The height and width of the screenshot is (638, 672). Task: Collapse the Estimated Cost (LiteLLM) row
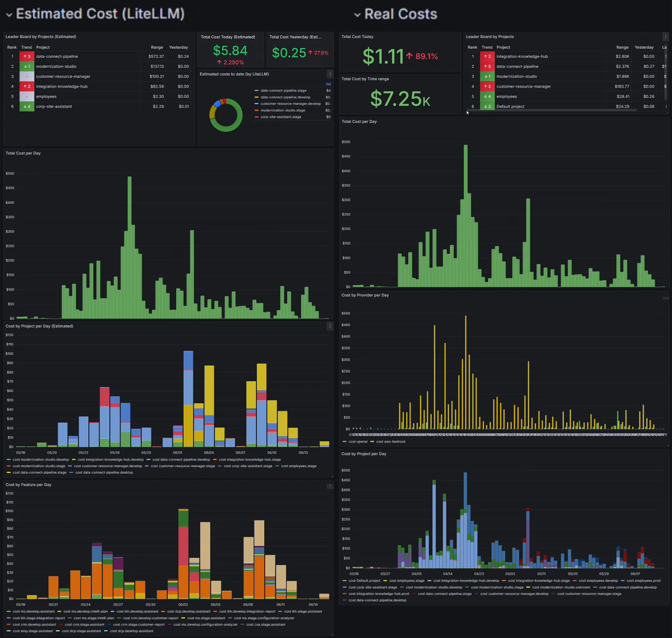click(x=9, y=14)
